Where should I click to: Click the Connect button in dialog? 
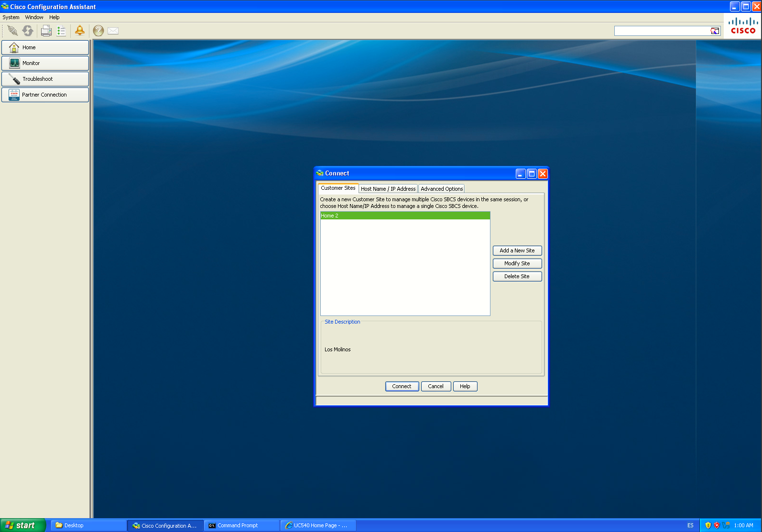coord(402,386)
